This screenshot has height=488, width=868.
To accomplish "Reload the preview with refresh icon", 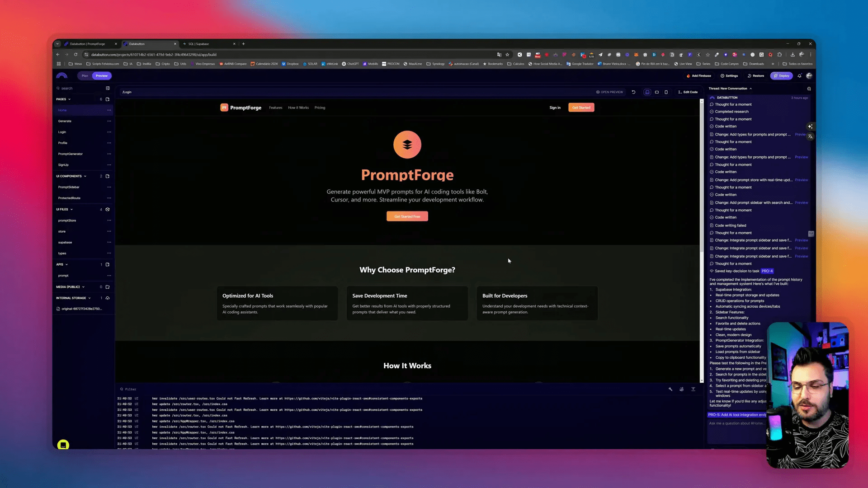I will pyautogui.click(x=633, y=92).
